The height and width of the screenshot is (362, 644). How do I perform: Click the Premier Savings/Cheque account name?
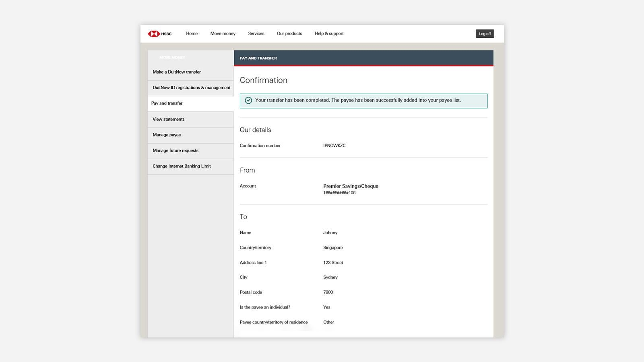(x=351, y=186)
